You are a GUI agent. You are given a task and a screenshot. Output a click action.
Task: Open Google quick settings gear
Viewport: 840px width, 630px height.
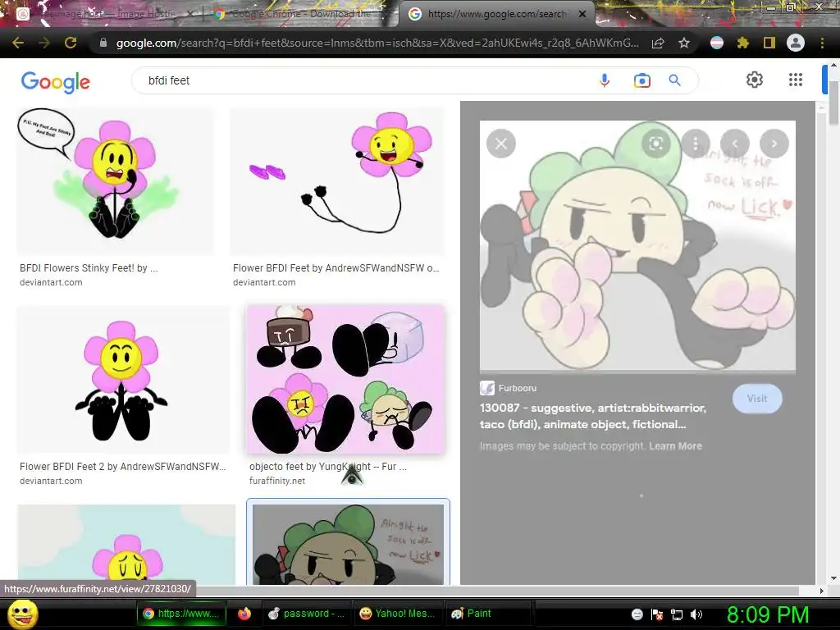tap(755, 80)
